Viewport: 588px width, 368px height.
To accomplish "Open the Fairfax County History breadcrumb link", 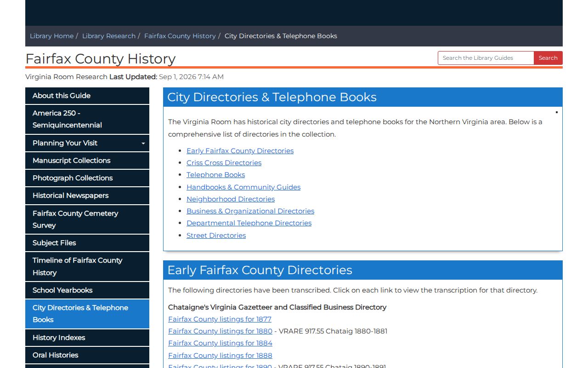I will 180,36.
